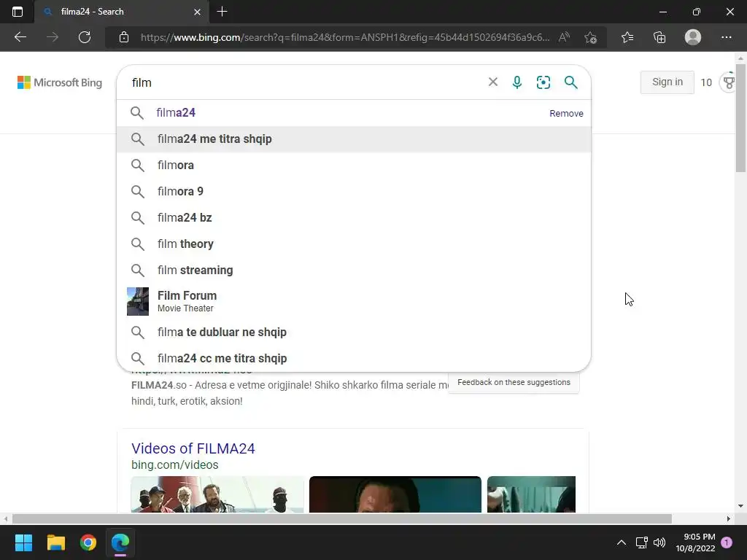Open Microsoft Rewards trophy icon
Image resolution: width=747 pixels, height=560 pixels.
click(729, 82)
